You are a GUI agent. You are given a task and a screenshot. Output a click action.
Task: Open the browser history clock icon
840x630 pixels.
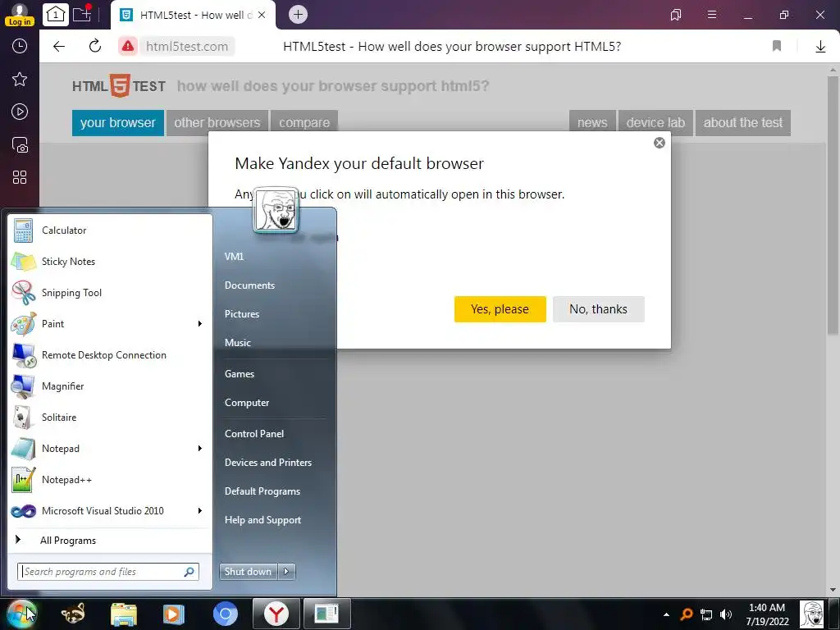point(20,46)
